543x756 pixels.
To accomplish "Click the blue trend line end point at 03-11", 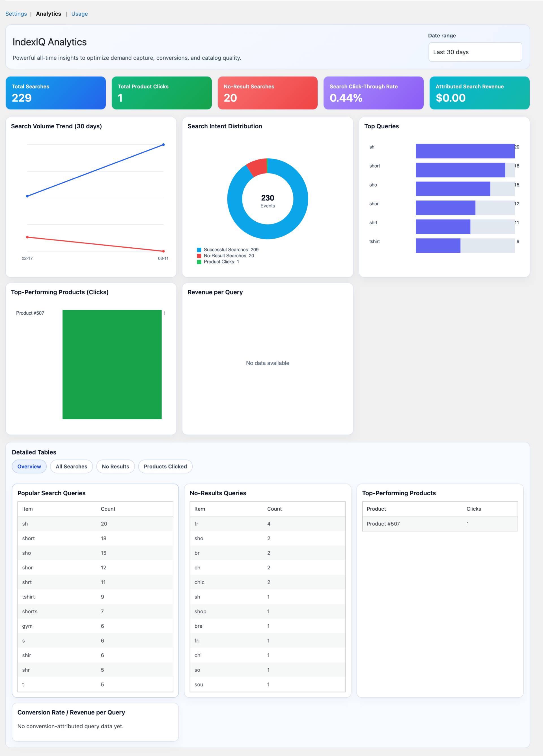I will 163,145.
